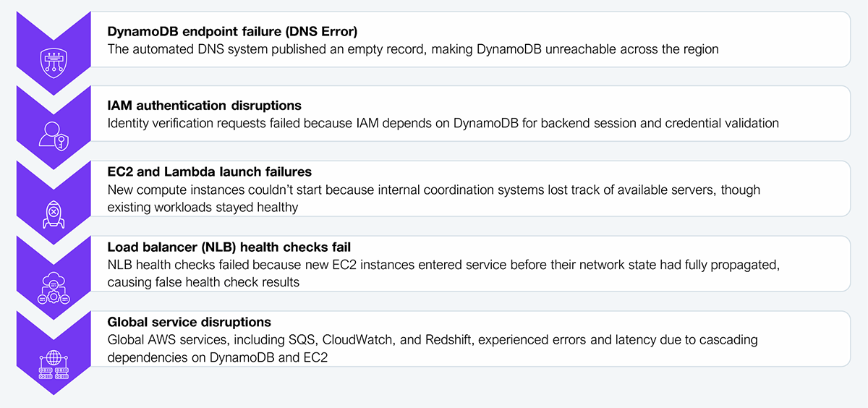Image resolution: width=868 pixels, height=408 pixels.
Task: Open the Global service disruptions heading
Action: coord(190,322)
